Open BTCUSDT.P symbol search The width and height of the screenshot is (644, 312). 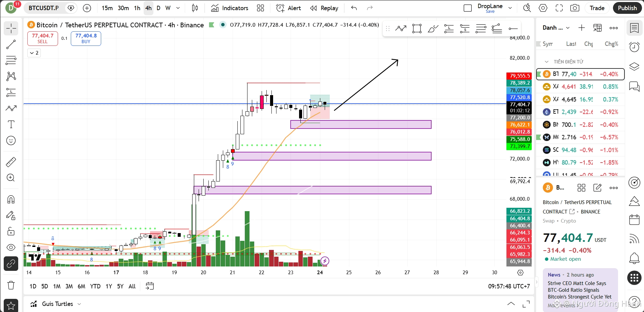43,8
